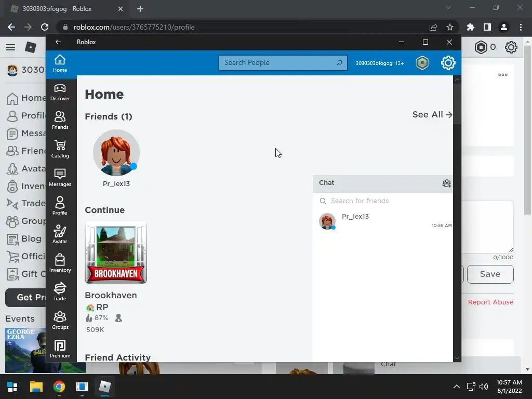The height and width of the screenshot is (399, 532).
Task: Click Home in website left sidebar
Action: pyautogui.click(x=26, y=98)
